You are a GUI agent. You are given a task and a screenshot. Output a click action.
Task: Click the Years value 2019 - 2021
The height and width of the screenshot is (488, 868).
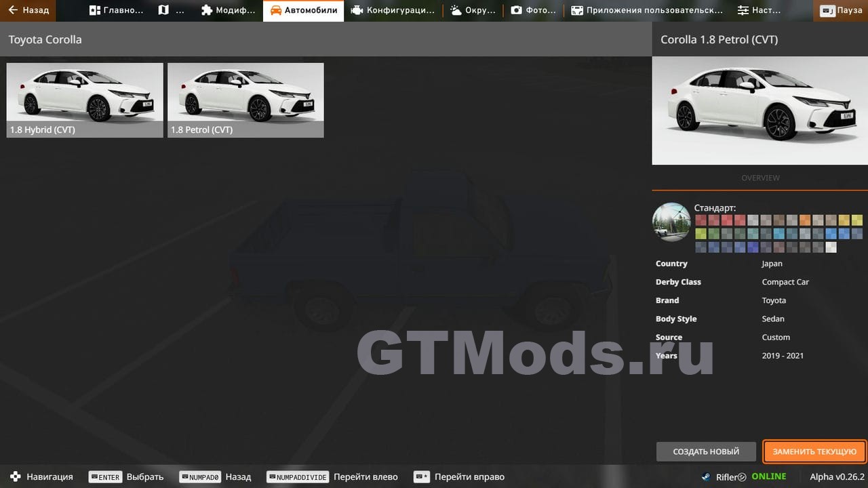point(783,355)
